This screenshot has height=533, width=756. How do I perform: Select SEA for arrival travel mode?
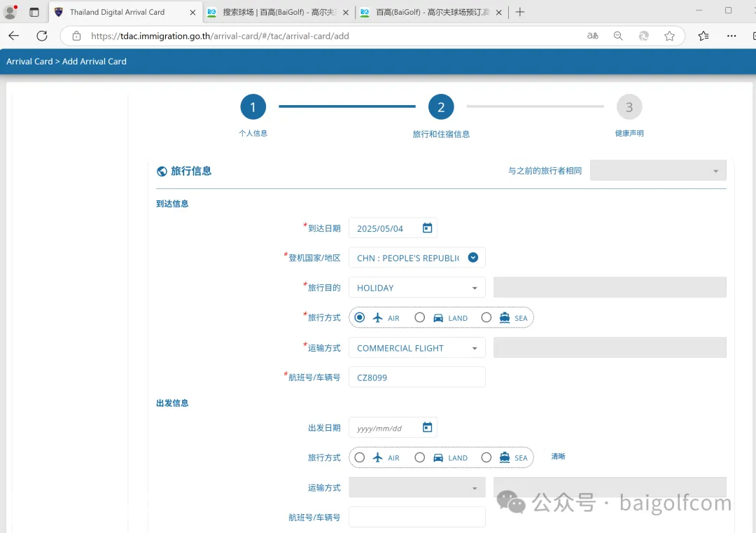(x=486, y=317)
